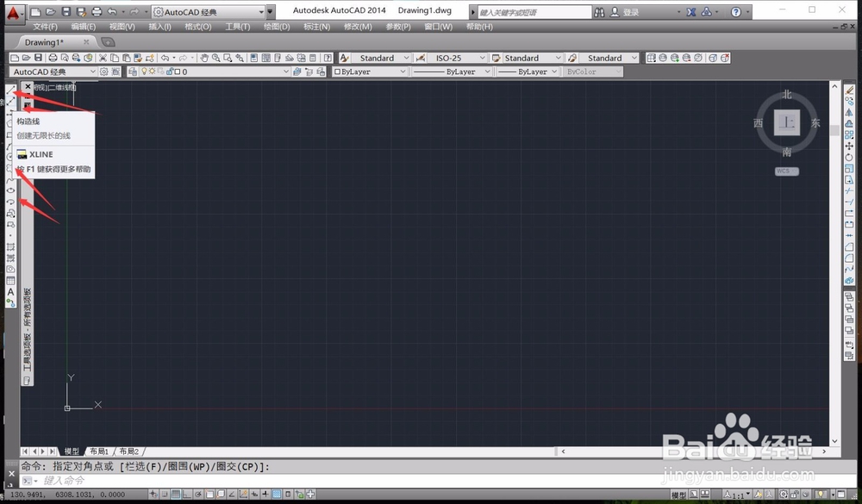Open the 文件(F) menu
The width and height of the screenshot is (862, 504).
click(45, 27)
